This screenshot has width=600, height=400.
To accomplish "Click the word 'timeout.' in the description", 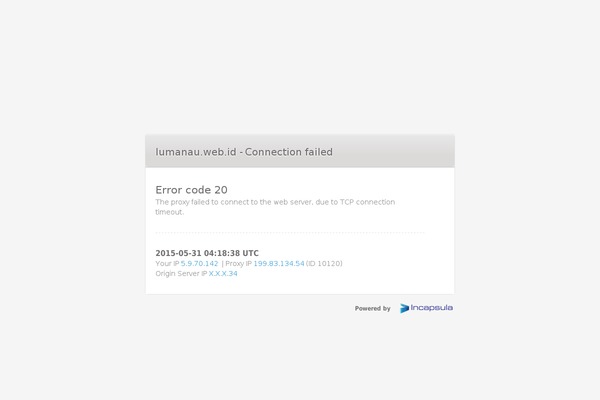I will (170, 212).
